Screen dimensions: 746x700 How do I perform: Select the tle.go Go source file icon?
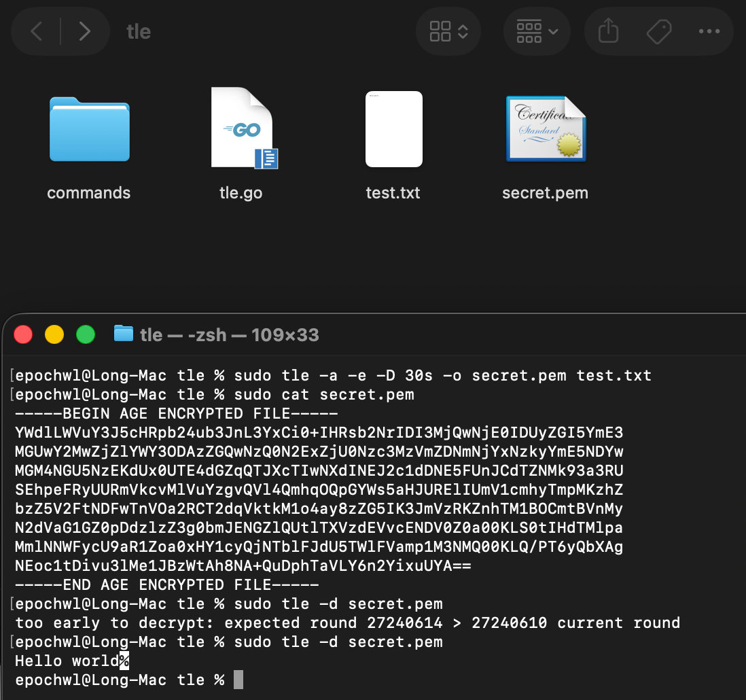point(241,128)
